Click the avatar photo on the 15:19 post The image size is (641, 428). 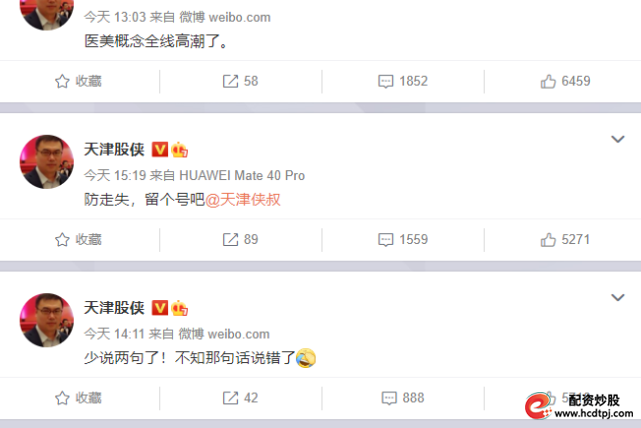(x=47, y=162)
